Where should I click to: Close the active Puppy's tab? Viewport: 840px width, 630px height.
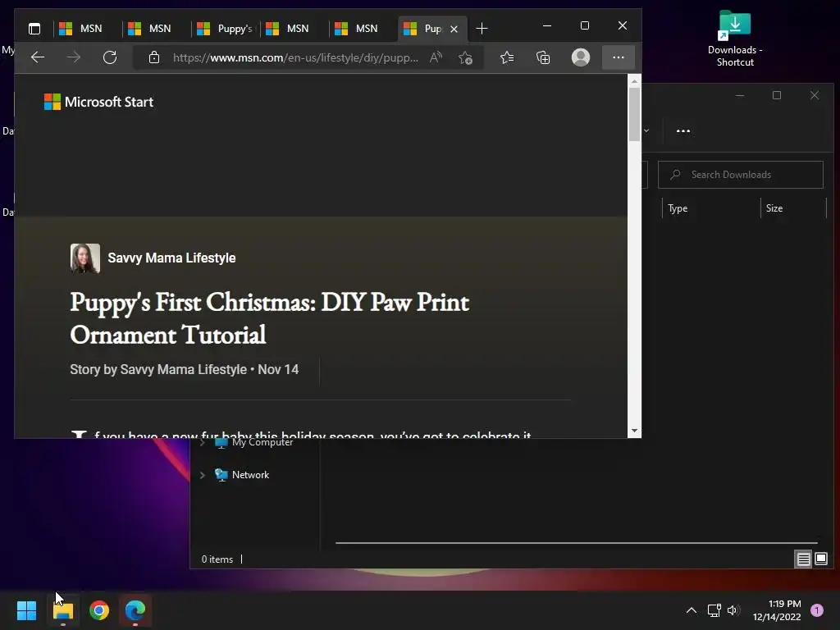[454, 29]
